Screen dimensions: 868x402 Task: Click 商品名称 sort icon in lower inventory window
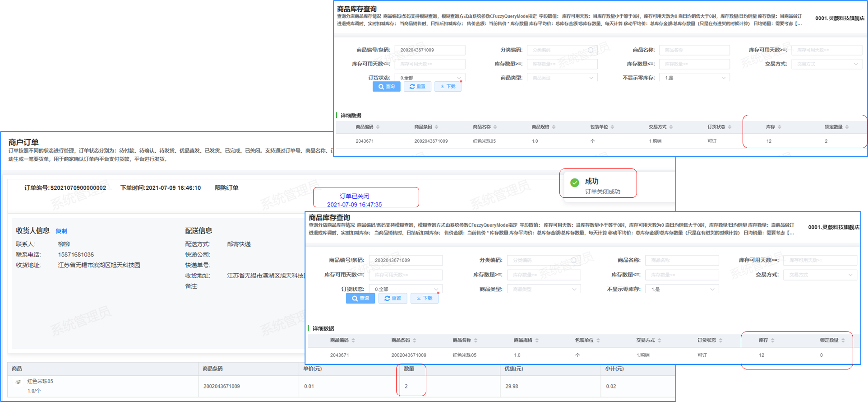click(476, 341)
